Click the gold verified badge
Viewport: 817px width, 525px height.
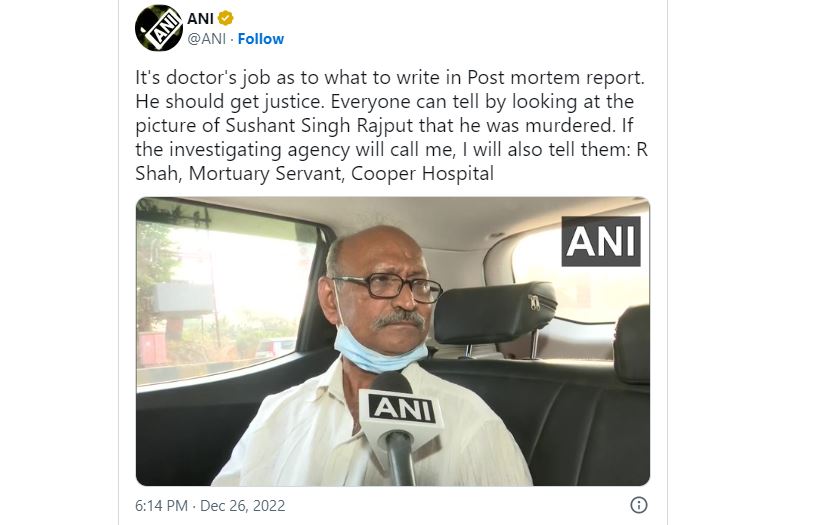pyautogui.click(x=226, y=18)
